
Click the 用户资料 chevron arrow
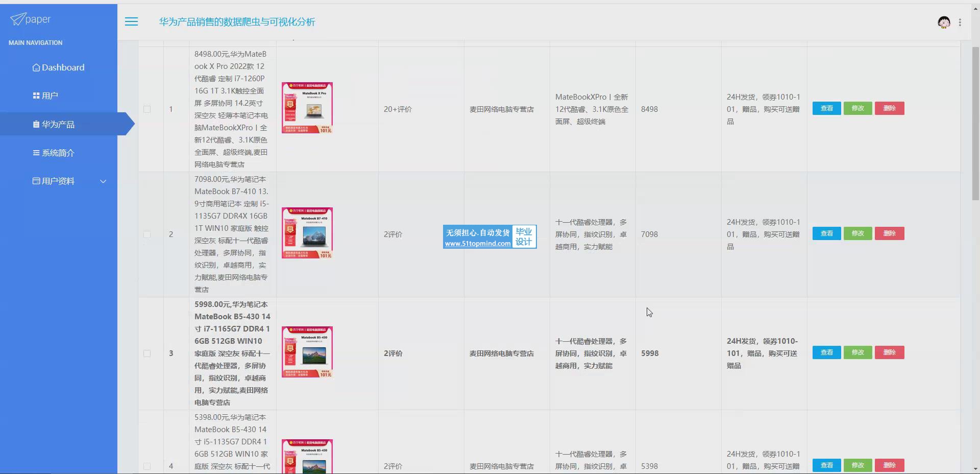click(x=103, y=181)
